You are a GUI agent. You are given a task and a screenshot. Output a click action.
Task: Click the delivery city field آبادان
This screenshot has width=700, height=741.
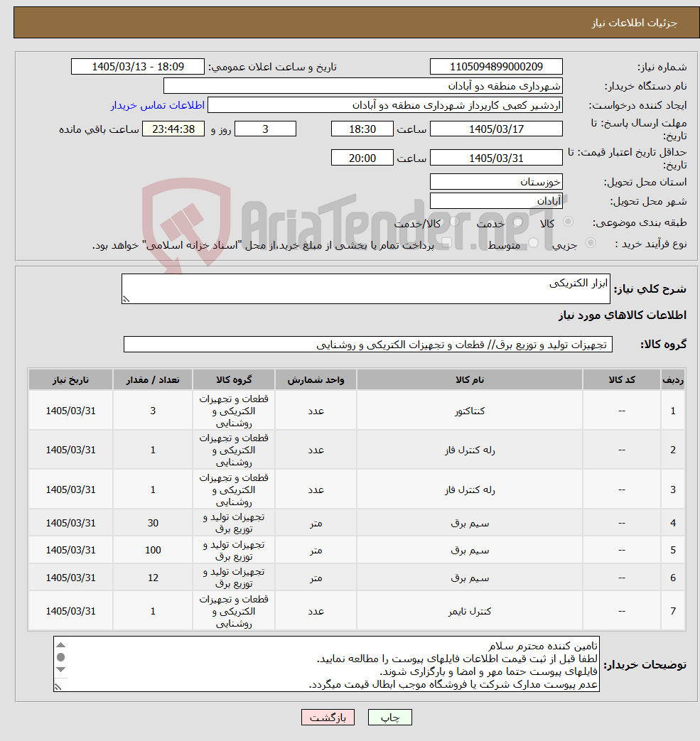click(x=496, y=201)
